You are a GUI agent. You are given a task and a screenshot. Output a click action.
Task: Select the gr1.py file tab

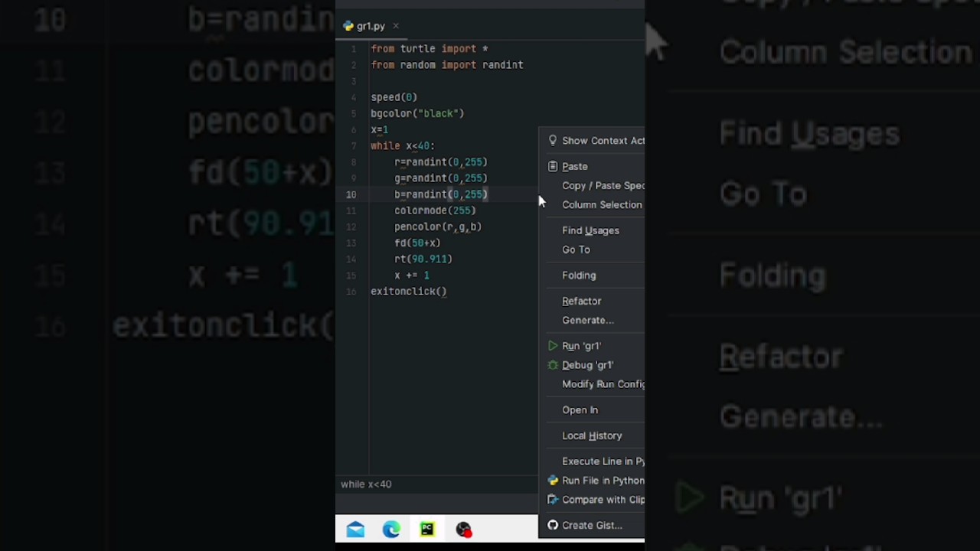[371, 26]
